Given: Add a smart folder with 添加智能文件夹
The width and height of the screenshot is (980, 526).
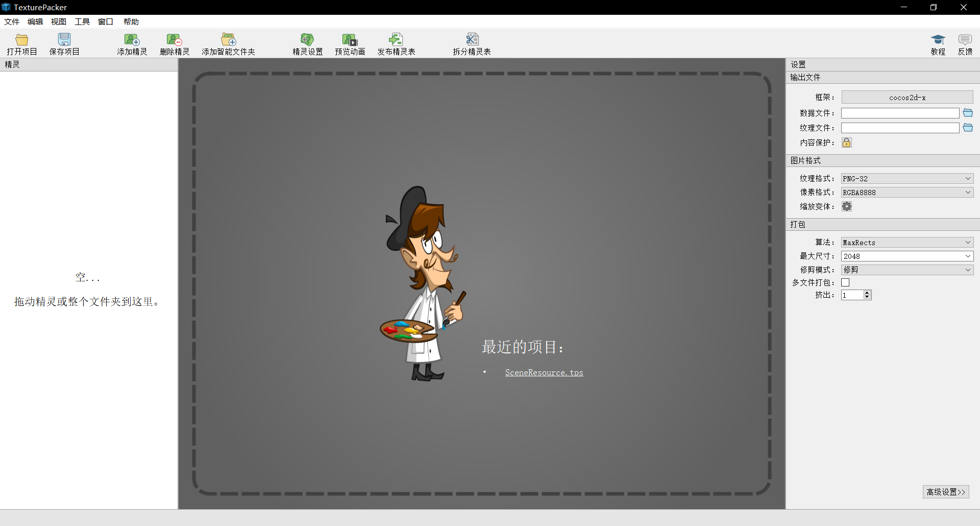Looking at the screenshot, I should pos(228,43).
